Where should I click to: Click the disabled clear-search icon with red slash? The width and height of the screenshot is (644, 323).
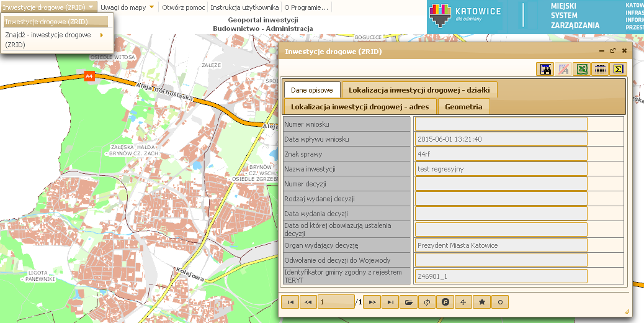(563, 69)
